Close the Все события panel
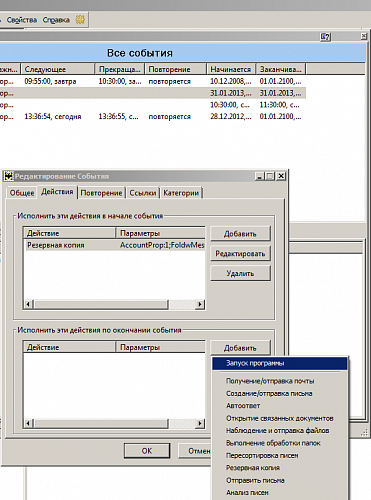 [364, 36]
